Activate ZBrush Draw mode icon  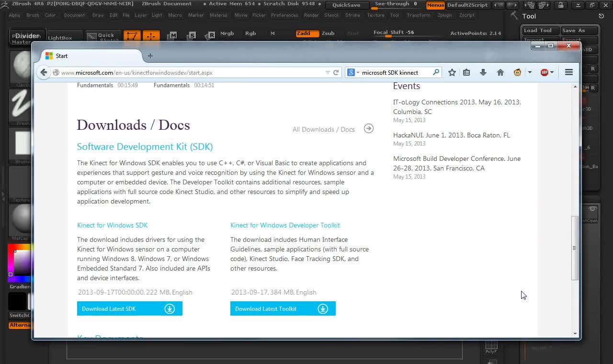(150, 36)
